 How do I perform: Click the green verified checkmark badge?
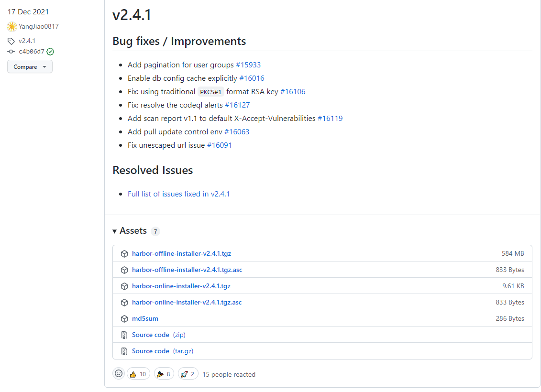[50, 52]
